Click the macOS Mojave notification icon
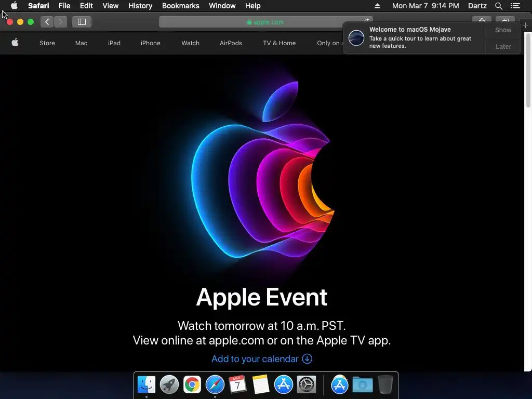Image resolution: width=532 pixels, height=399 pixels. (x=356, y=37)
